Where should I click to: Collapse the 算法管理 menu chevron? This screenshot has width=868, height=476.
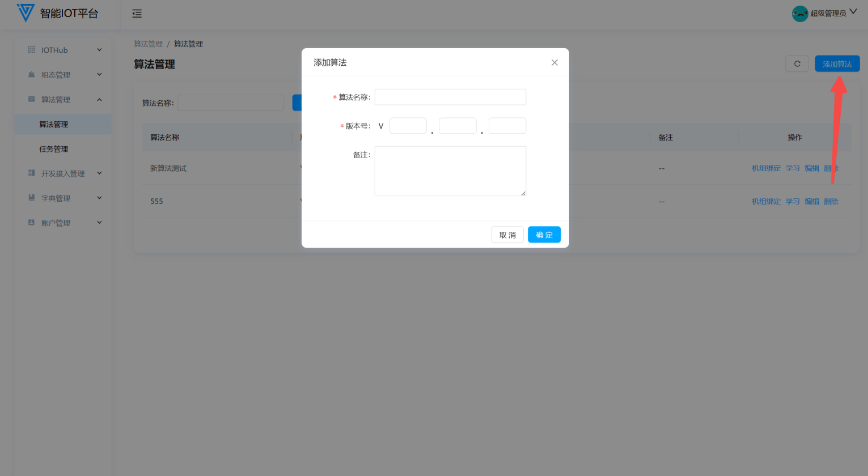click(x=99, y=100)
